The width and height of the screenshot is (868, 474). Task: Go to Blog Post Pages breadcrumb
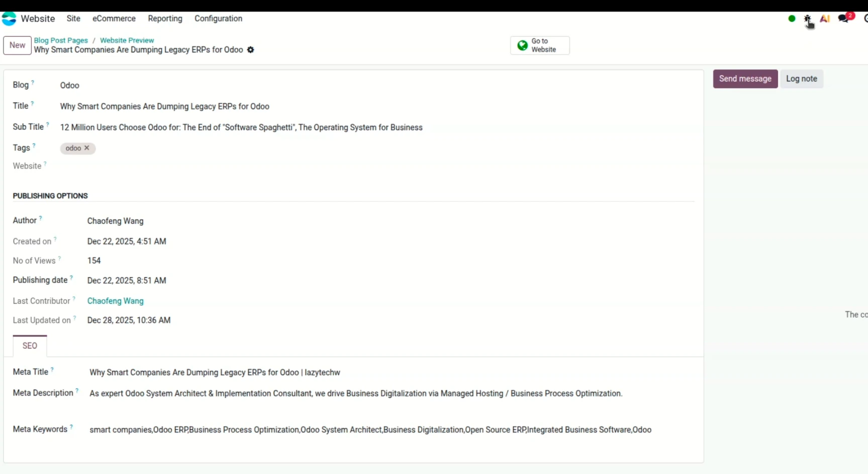(x=61, y=40)
